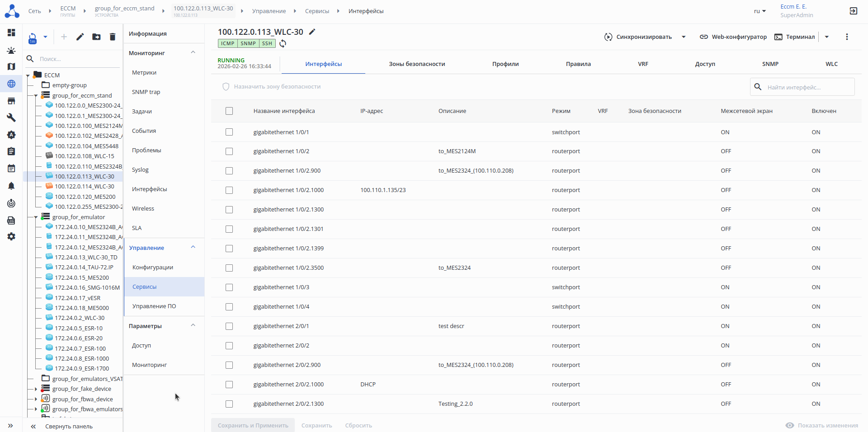
Task: Click Свернуть панель at the bottom
Action: click(69, 426)
